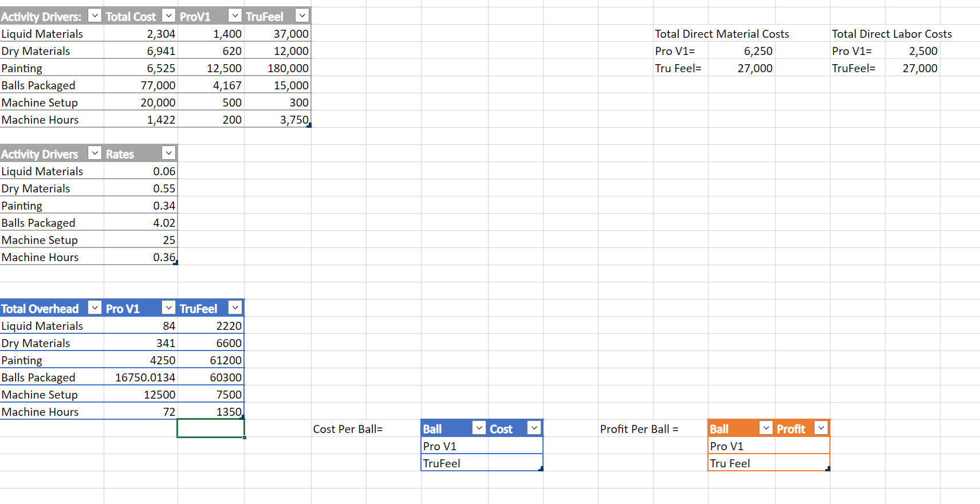This screenshot has height=504, width=980.
Task: Select the Machine Hours total cost 1,422
Action: (141, 120)
